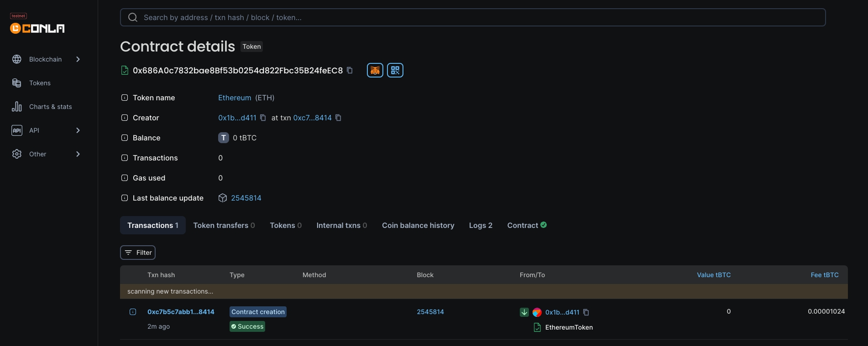Viewport: 868px width, 346px height.
Task: Click the sender avatar identicon
Action: point(537,312)
